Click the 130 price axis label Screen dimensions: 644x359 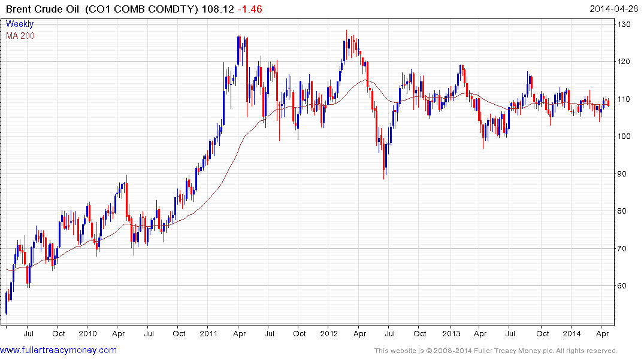(x=624, y=24)
